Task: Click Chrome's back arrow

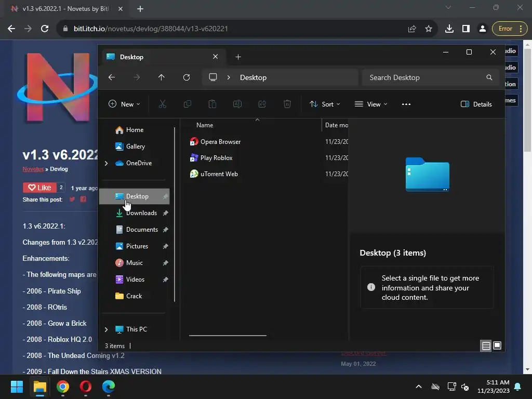Action: click(11, 29)
